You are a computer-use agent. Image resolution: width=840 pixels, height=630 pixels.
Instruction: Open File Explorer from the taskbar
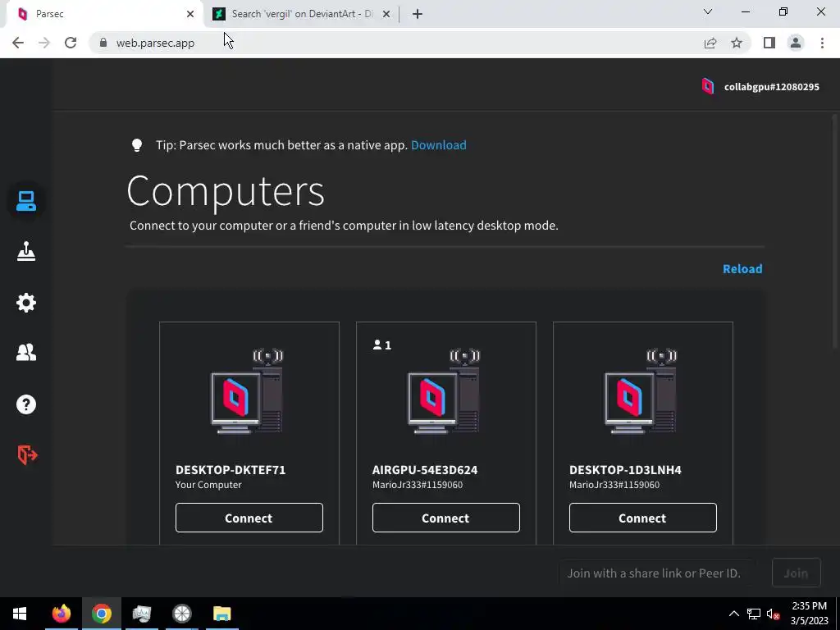221,614
